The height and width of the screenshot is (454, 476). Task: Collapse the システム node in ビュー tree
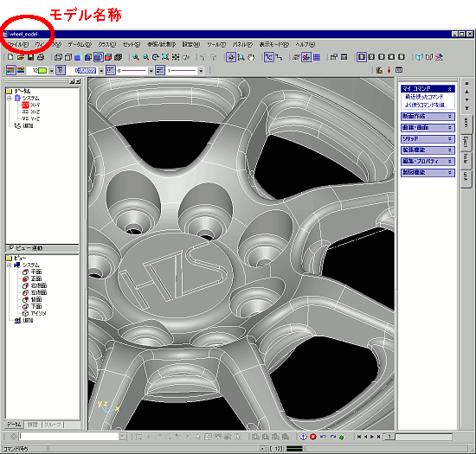click(10, 265)
